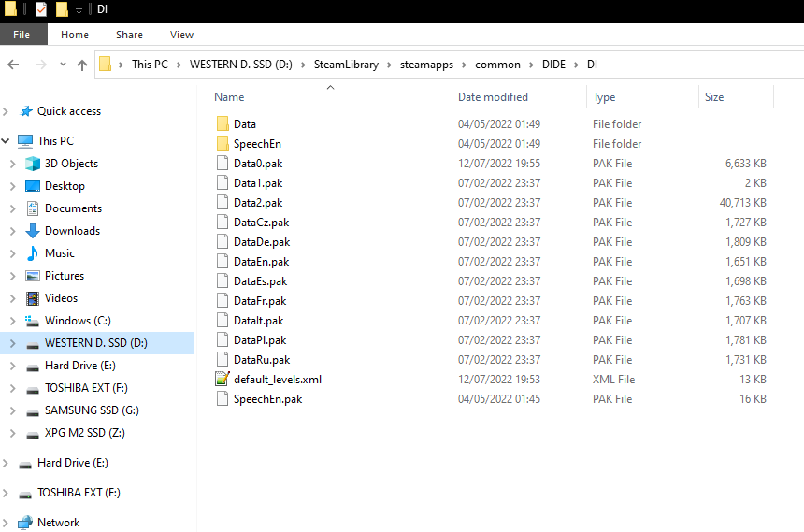Select DataRu.pak file icon

(223, 360)
